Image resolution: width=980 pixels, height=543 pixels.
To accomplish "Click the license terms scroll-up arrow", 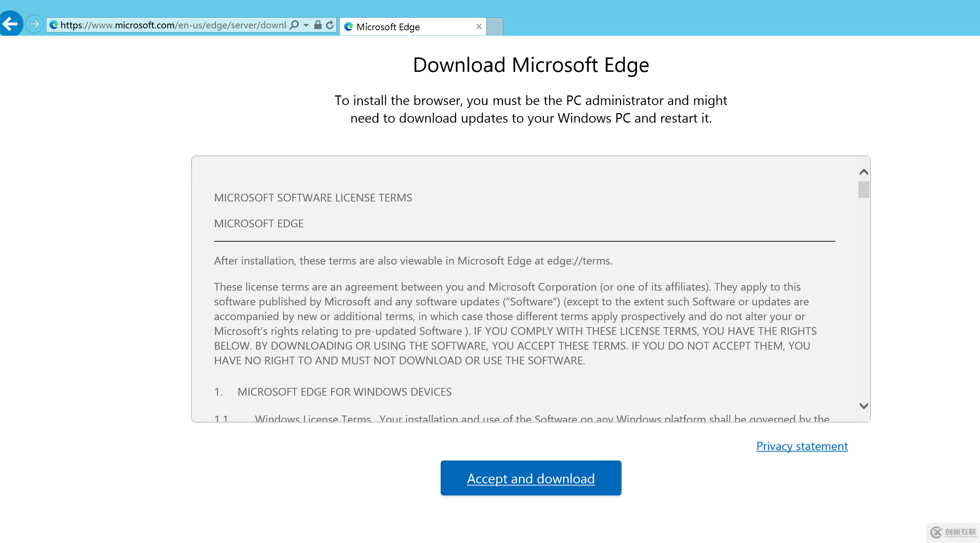I will [863, 172].
